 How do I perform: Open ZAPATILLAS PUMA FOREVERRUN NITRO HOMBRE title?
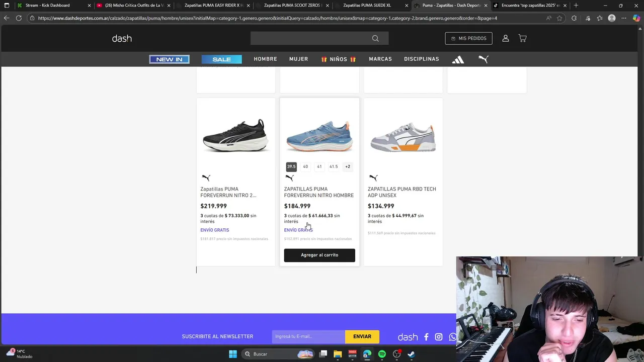click(319, 192)
